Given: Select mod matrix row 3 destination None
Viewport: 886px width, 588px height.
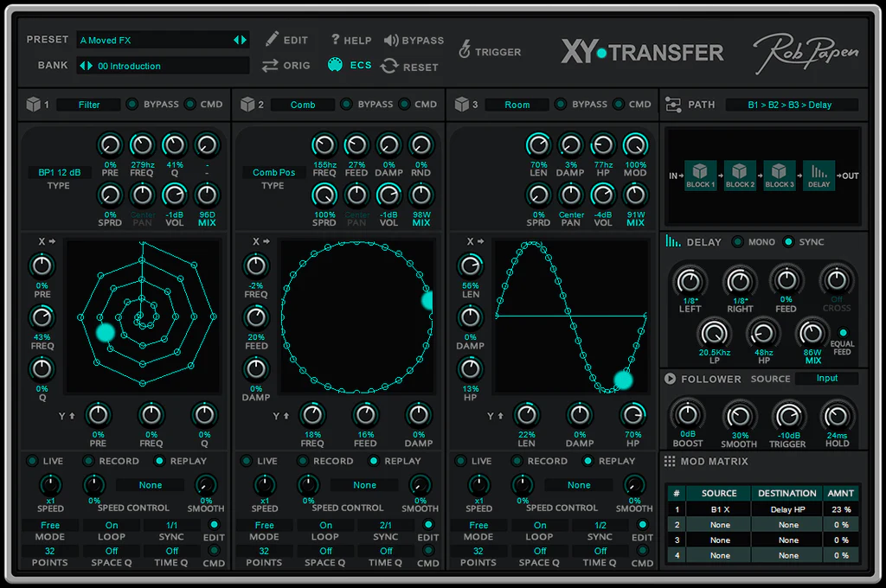Looking at the screenshot, I should tap(787, 540).
